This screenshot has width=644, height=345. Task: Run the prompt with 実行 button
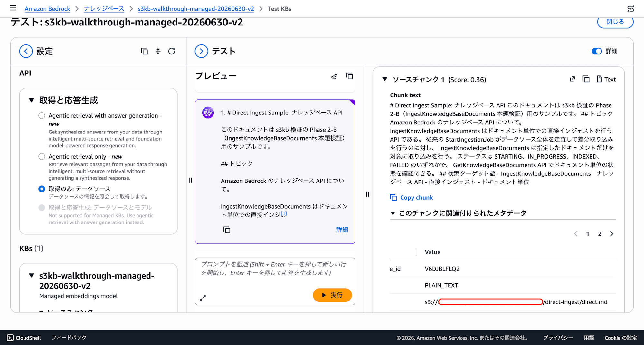click(332, 295)
